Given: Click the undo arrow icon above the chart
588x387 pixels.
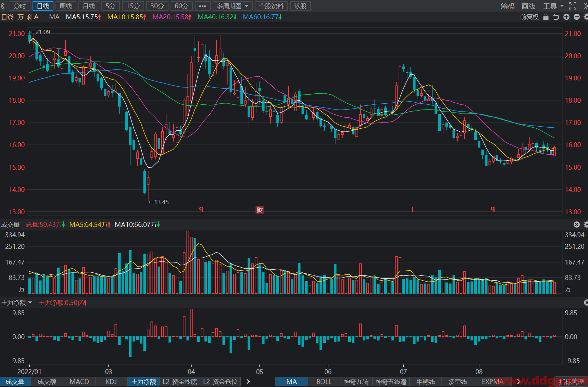Looking at the screenshot, I should tap(556, 17).
